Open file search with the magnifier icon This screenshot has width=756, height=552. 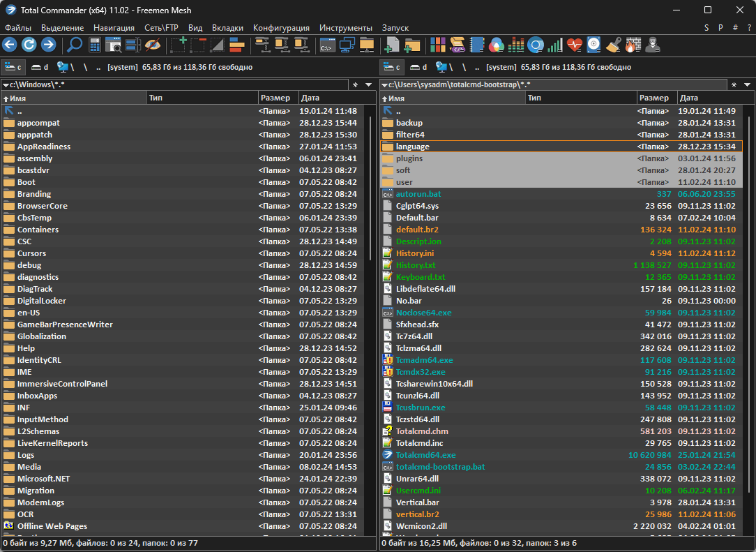[75, 45]
